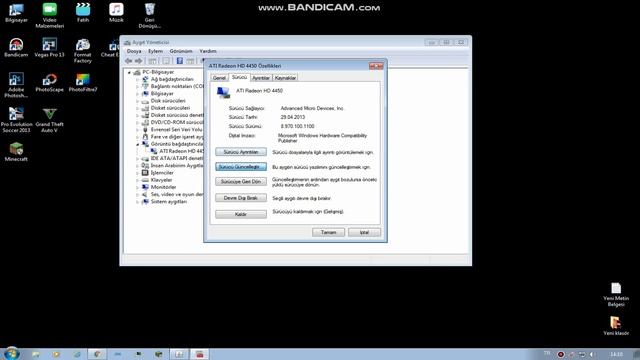Close the ATI Radeon properties dialog
640x360 pixels.
point(376,66)
